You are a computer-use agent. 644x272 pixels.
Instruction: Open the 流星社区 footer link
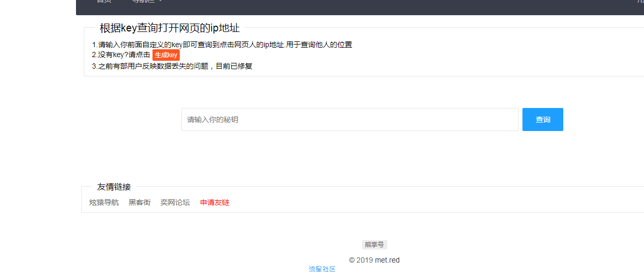(x=322, y=269)
